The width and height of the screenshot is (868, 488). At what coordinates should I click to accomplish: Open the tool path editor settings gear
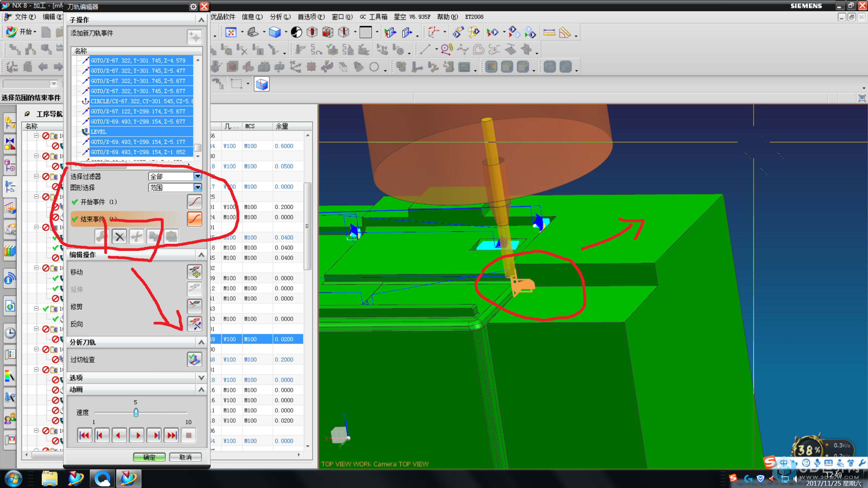pos(193,6)
